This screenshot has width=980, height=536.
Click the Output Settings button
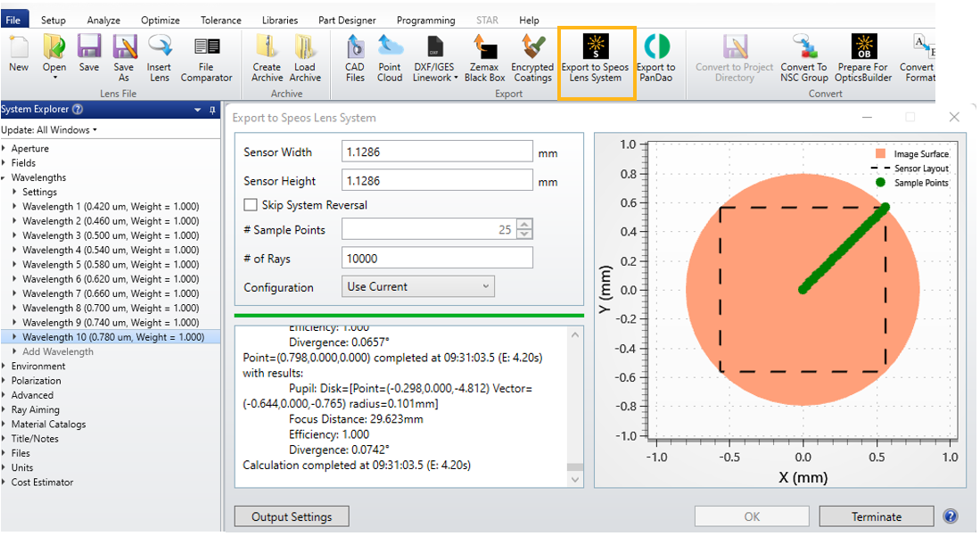(x=292, y=516)
